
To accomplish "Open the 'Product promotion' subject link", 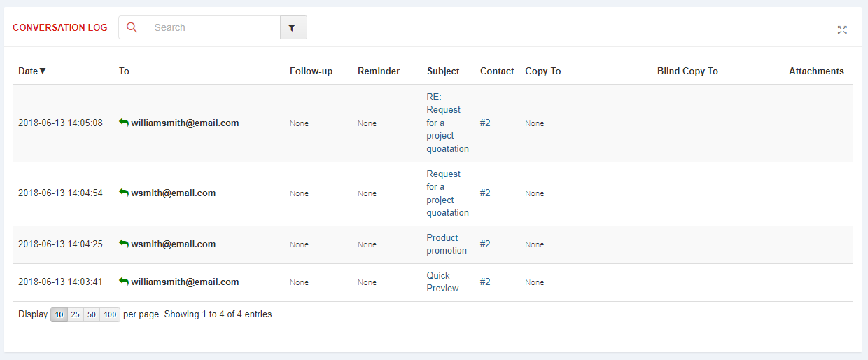I will point(447,244).
